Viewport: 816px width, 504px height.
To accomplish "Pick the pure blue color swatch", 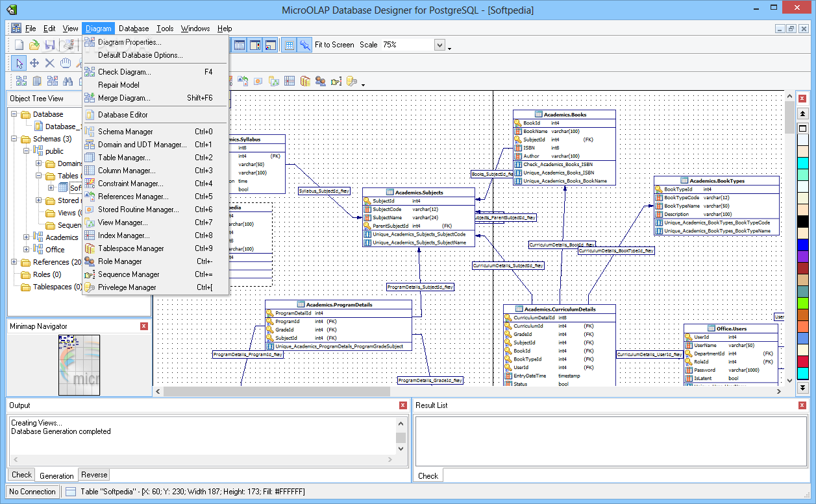I will (802, 245).
